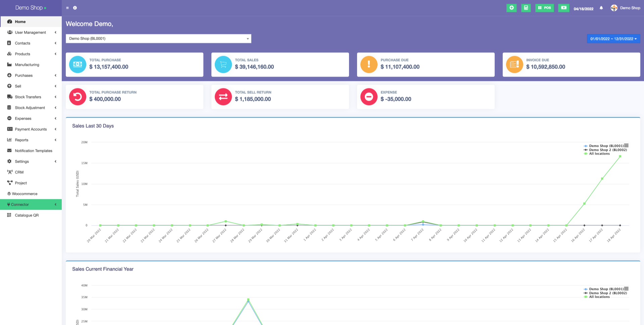
Task: Click the Invoice Due orange icon
Action: [514, 65]
